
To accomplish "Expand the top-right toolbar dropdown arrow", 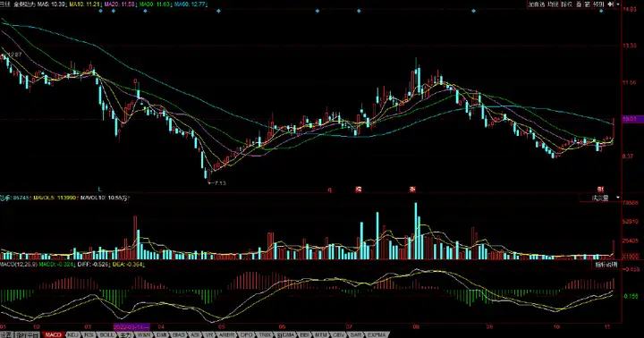I will [x=618, y=4].
